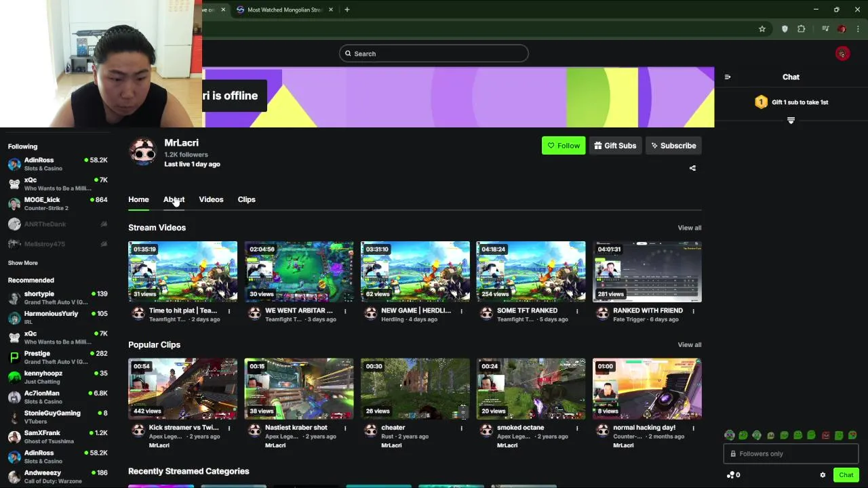Switch to the Home channel tab
Image resolution: width=868 pixels, height=488 pixels.
tap(138, 199)
